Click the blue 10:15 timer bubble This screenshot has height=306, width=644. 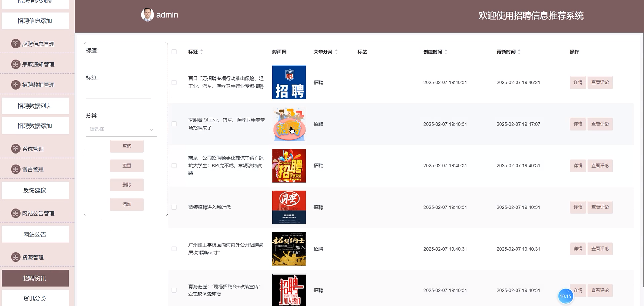pyautogui.click(x=565, y=296)
